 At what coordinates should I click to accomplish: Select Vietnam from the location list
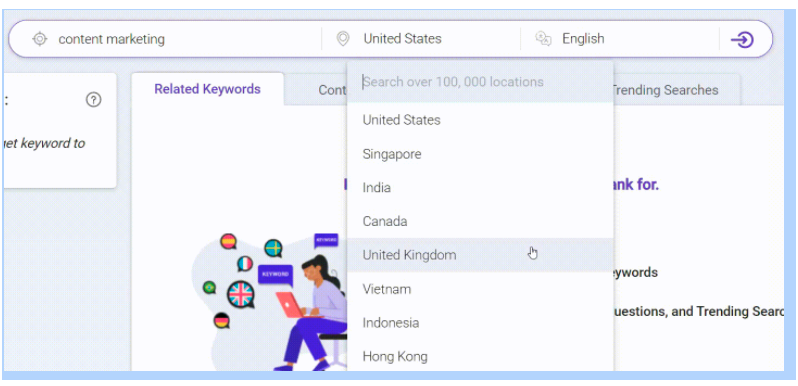(x=480, y=289)
